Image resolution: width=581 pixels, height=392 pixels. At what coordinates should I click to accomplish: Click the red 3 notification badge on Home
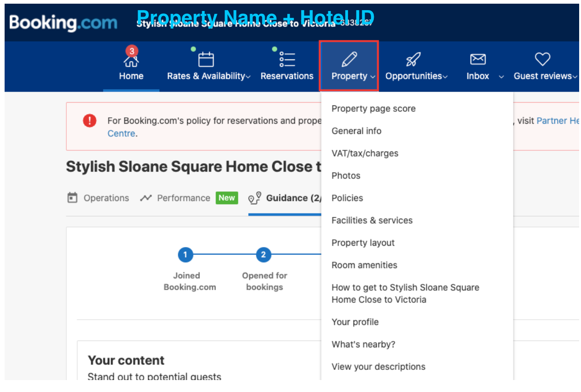(x=132, y=51)
